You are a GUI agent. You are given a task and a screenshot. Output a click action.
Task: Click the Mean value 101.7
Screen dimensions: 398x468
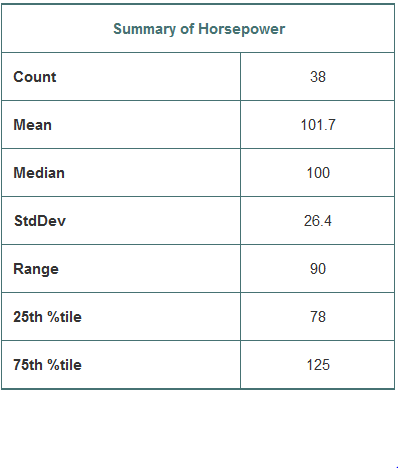pos(318,125)
